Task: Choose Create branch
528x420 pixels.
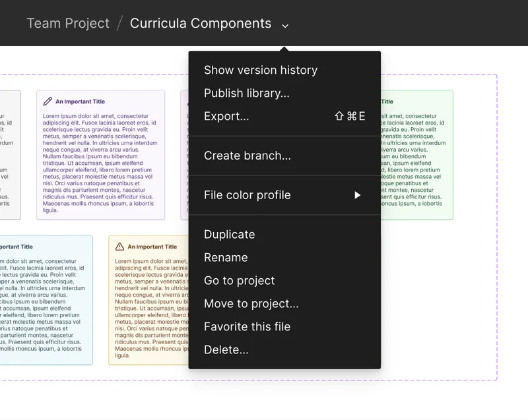Action: [x=247, y=156]
